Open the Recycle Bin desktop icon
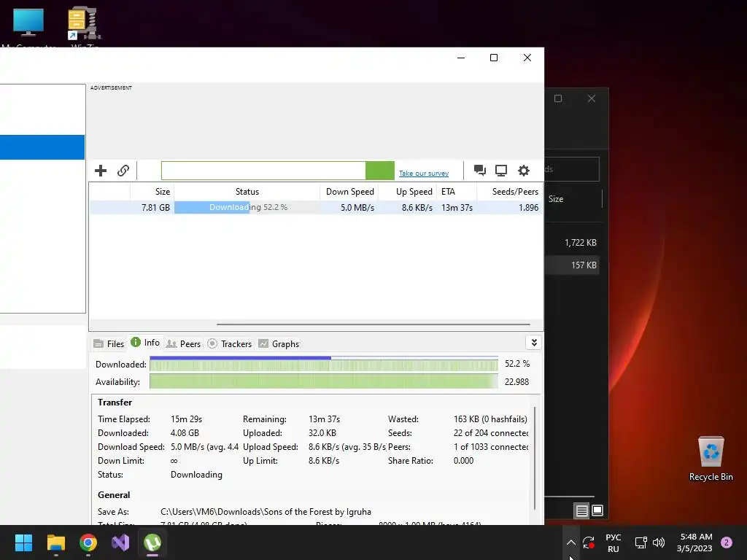 click(711, 459)
